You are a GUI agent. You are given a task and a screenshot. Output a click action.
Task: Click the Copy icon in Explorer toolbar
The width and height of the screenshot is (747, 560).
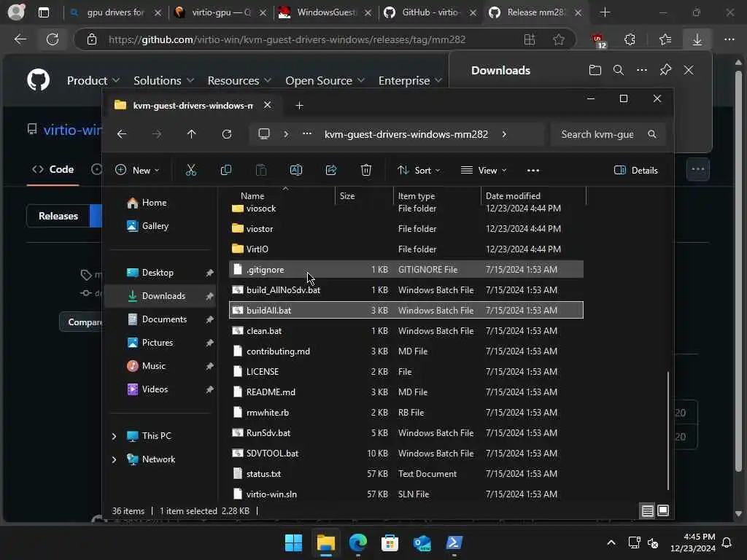(x=226, y=170)
